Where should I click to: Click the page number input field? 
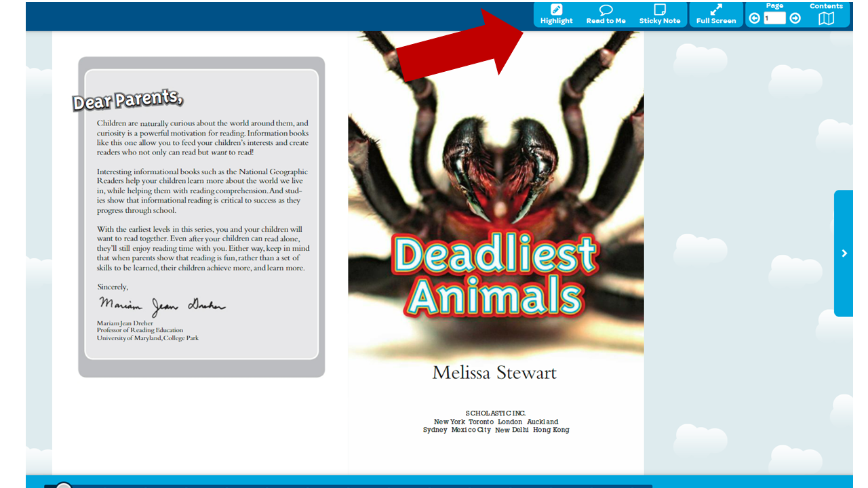pyautogui.click(x=774, y=18)
